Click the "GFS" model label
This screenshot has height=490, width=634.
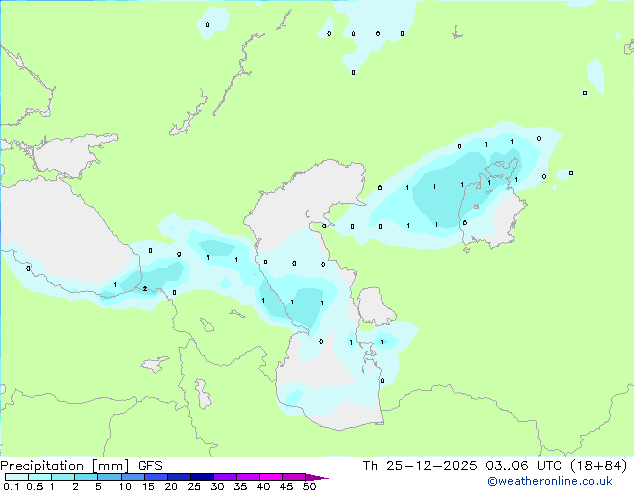pos(150,466)
